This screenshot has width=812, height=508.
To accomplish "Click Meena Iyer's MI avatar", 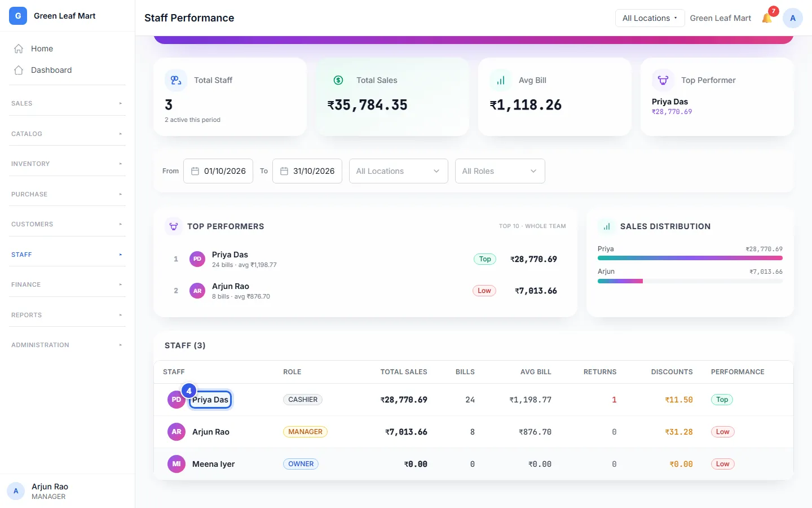I will (x=176, y=464).
